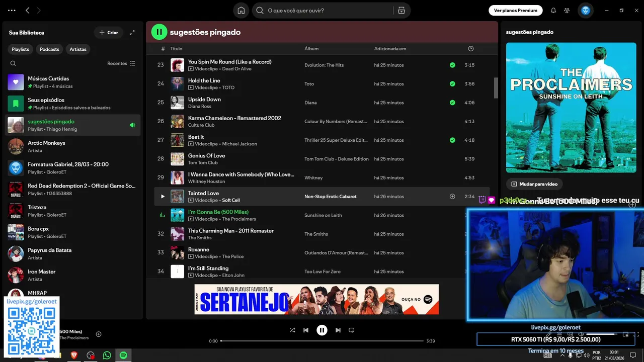Viewport: 644px width, 362px height.
Task: Sort by Adicionada em column header
Action: coord(390,49)
